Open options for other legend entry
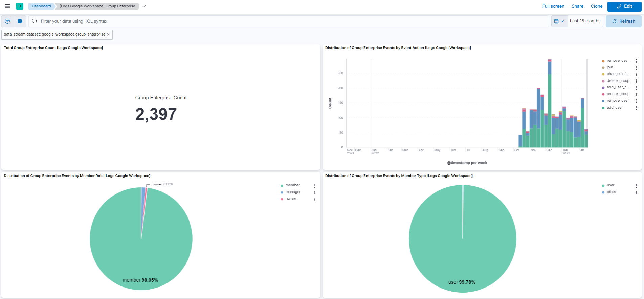This screenshot has width=644, height=299. pos(636,192)
